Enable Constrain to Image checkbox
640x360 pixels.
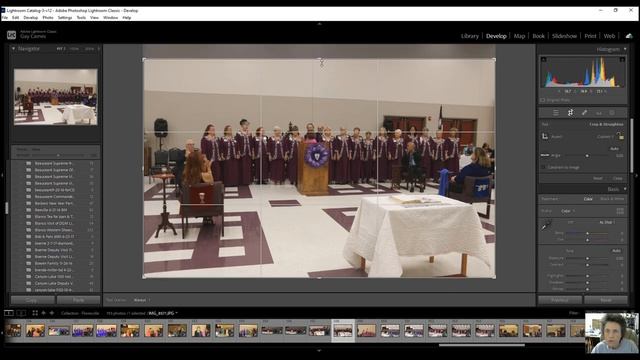[x=543, y=167]
